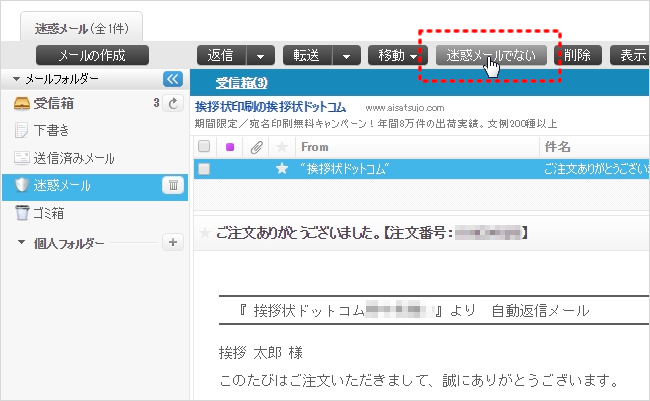Click the 下書き document icon

tap(21, 130)
